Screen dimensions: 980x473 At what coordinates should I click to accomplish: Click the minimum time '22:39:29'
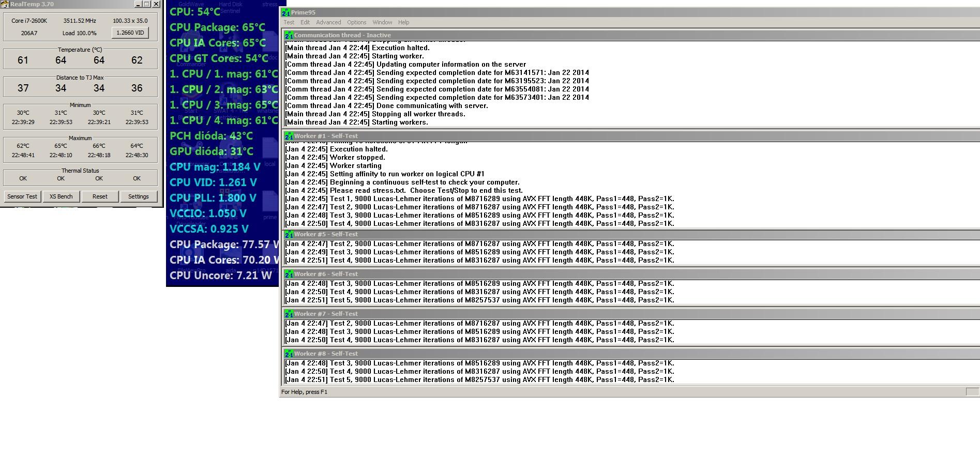pyautogui.click(x=23, y=122)
